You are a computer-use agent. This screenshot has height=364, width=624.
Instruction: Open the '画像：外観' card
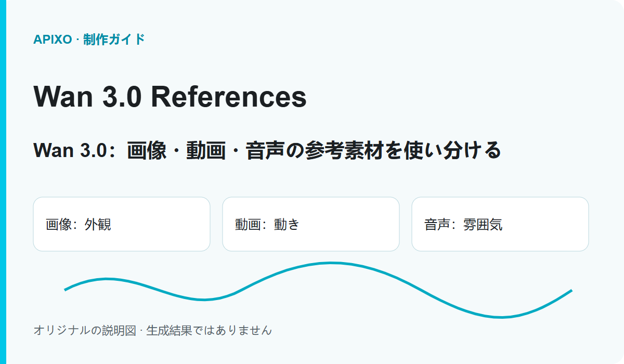(x=122, y=224)
